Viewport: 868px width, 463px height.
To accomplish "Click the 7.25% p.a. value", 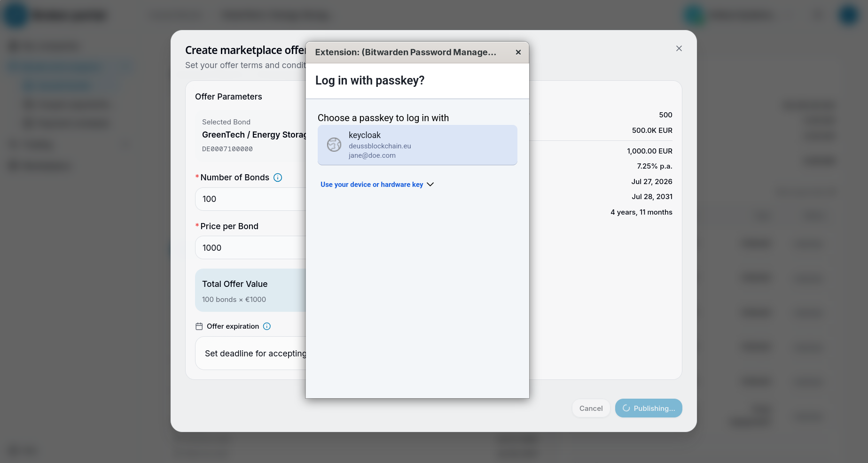I will click(655, 166).
